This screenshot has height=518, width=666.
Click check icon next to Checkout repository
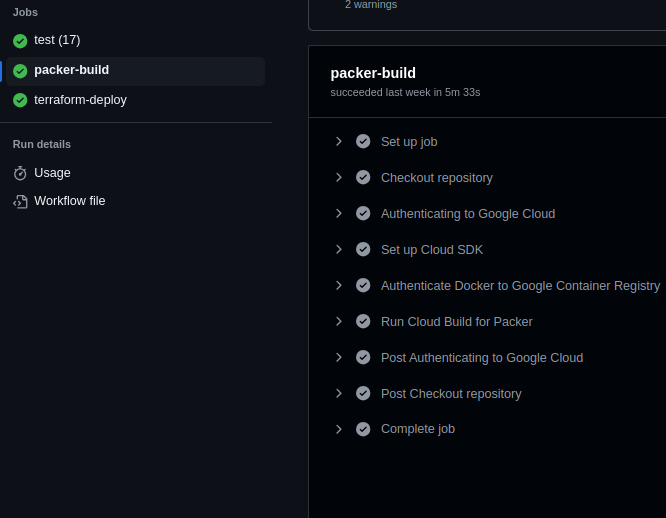363,178
